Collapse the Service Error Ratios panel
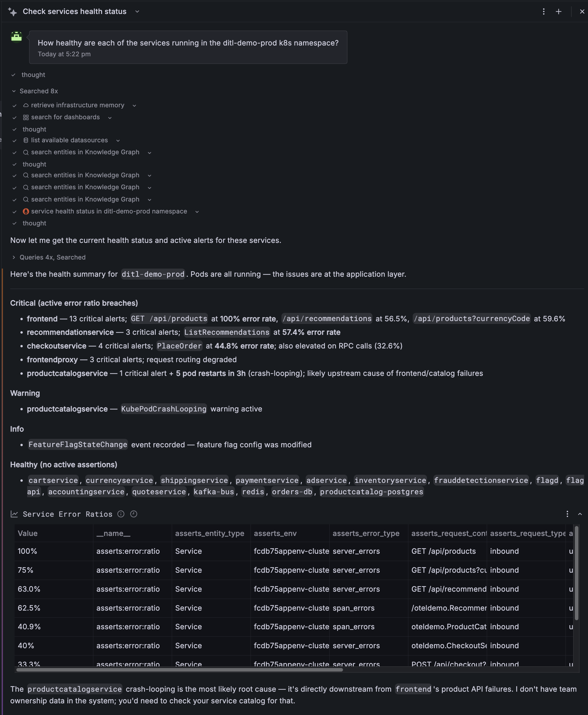The width and height of the screenshot is (588, 715). point(580,514)
